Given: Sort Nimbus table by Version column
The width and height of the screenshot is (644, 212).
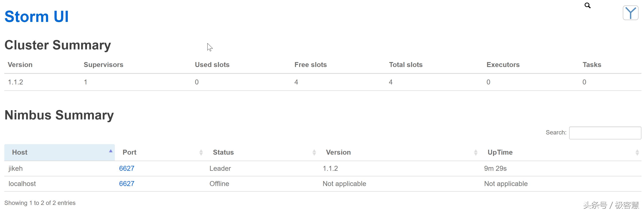Looking at the screenshot, I should [x=338, y=152].
